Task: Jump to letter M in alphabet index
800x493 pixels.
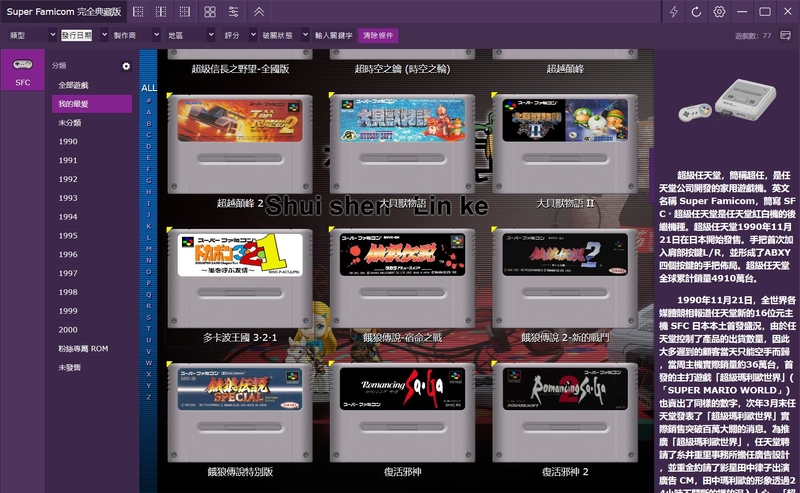Action: click(x=149, y=249)
